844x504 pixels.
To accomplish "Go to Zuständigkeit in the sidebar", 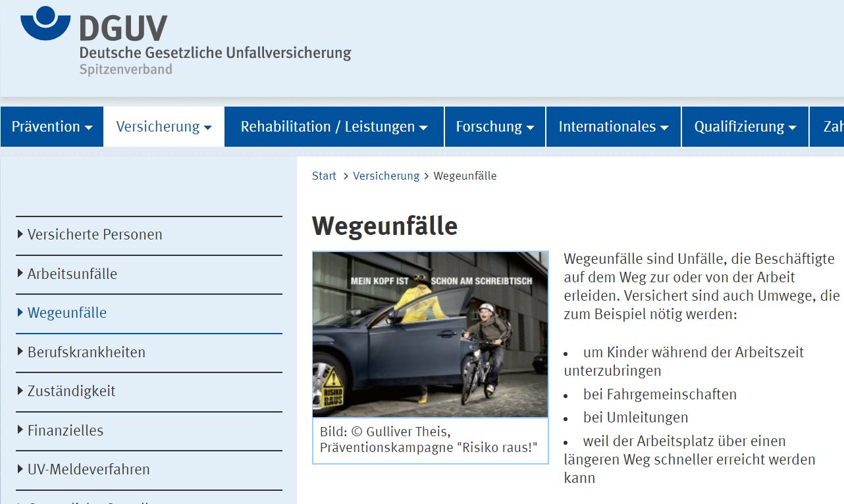I will 149,391.
